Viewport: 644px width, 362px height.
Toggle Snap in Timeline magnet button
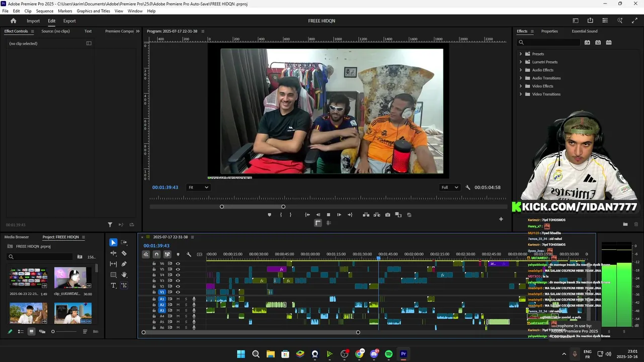click(156, 254)
